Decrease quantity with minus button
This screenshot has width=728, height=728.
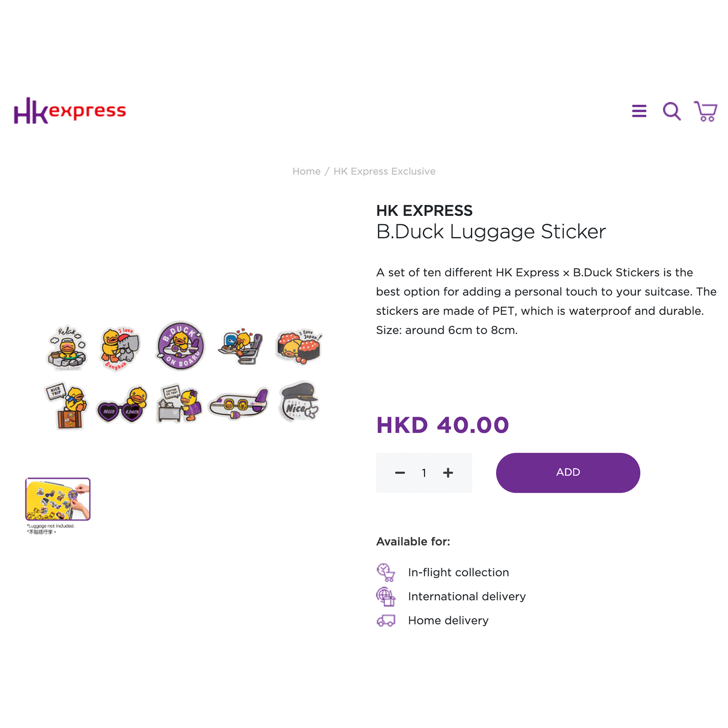coord(400,473)
